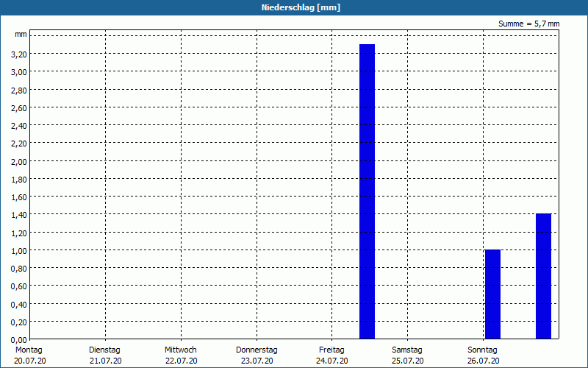Click the Samstag axis label

pyautogui.click(x=407, y=350)
